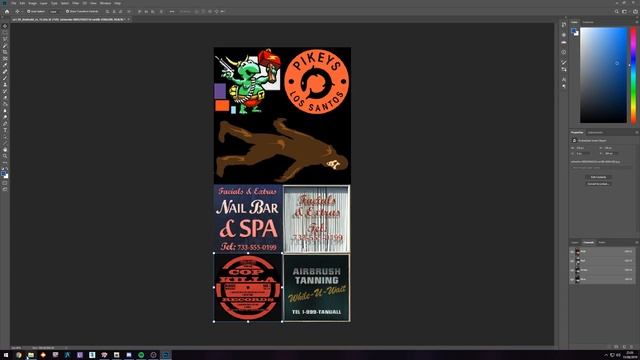Image resolution: width=640 pixels, height=360 pixels.
Task: Open the Color panel flyout menu
Action: coord(636,22)
